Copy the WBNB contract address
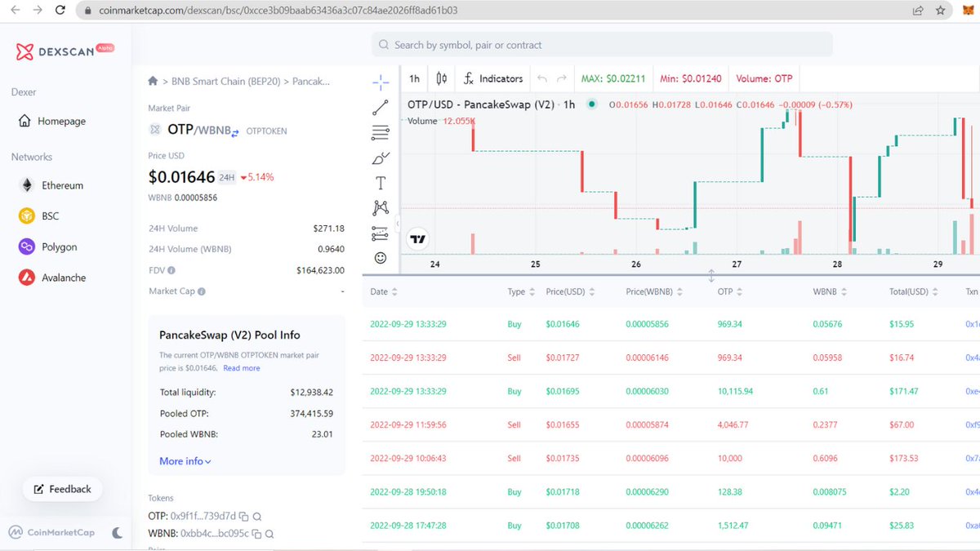 point(256,534)
